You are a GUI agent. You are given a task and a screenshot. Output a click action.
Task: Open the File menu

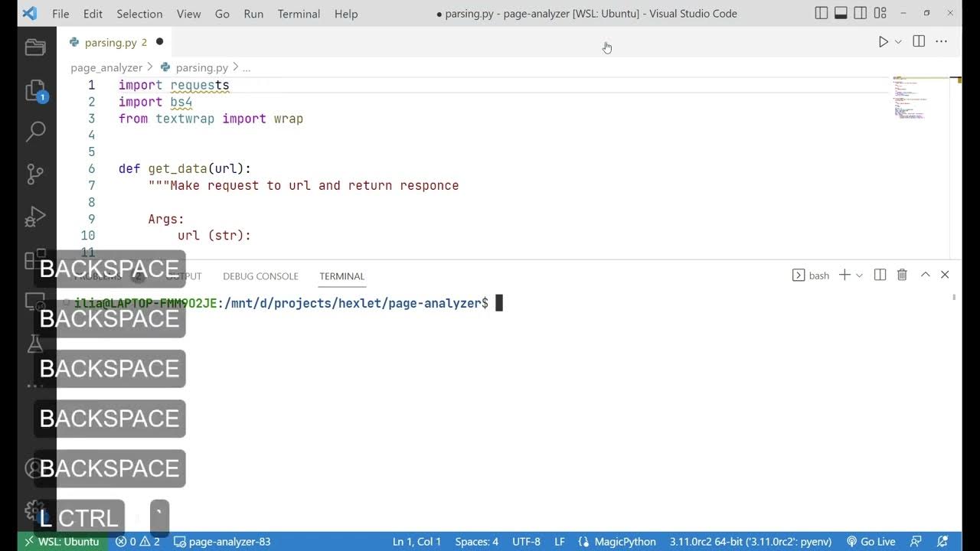tap(60, 14)
